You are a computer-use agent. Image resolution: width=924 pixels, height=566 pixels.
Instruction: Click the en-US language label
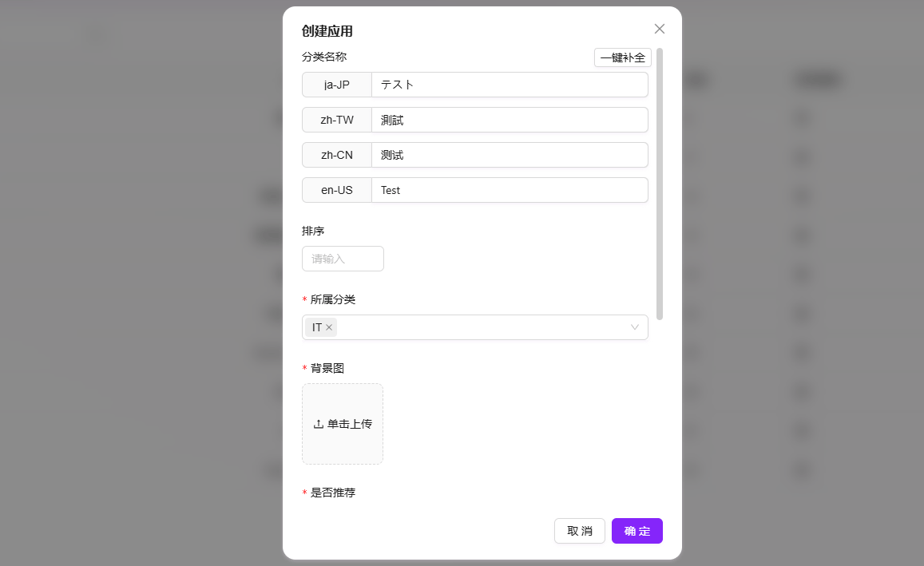pos(337,190)
